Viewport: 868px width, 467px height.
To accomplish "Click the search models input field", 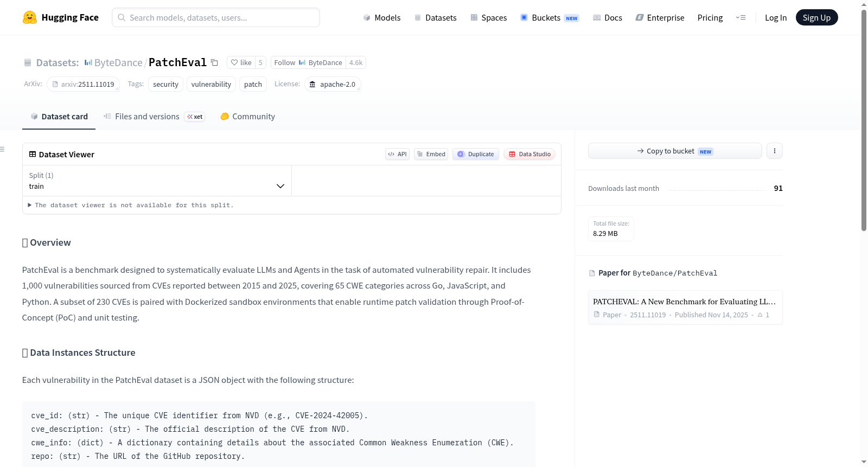I will [216, 17].
